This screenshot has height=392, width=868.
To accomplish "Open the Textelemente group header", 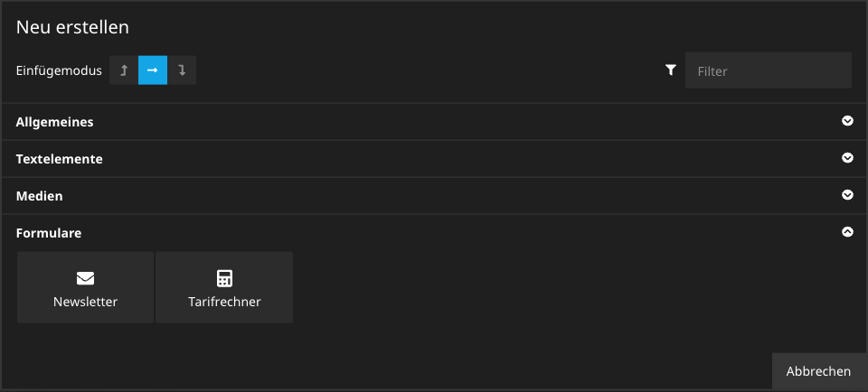I will tap(60, 159).
